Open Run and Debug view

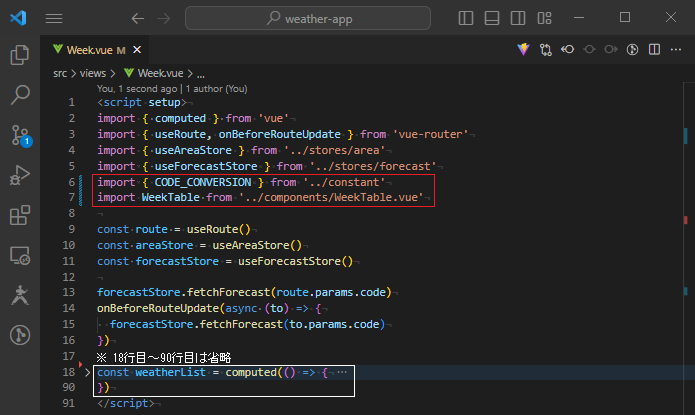point(20,175)
